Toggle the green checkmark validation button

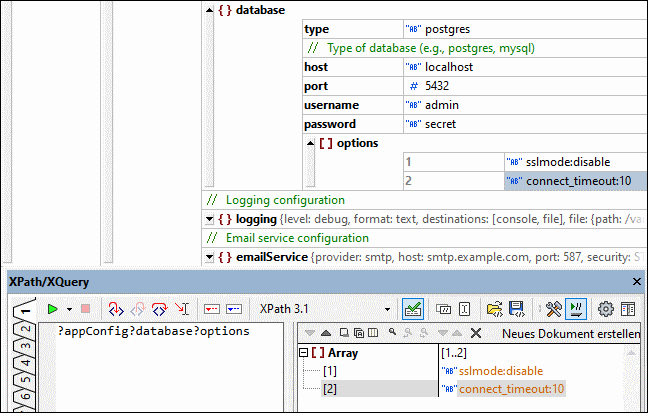click(411, 309)
